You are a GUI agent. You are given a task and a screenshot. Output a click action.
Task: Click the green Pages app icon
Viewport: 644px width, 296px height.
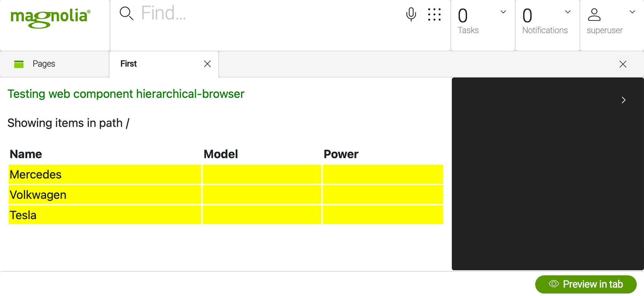[19, 64]
